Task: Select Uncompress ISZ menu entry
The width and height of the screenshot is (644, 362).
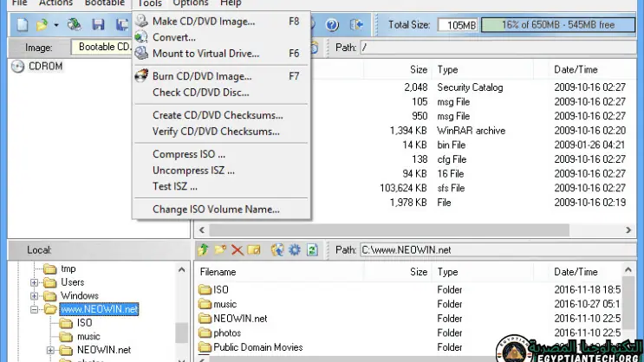Action: tap(221, 171)
